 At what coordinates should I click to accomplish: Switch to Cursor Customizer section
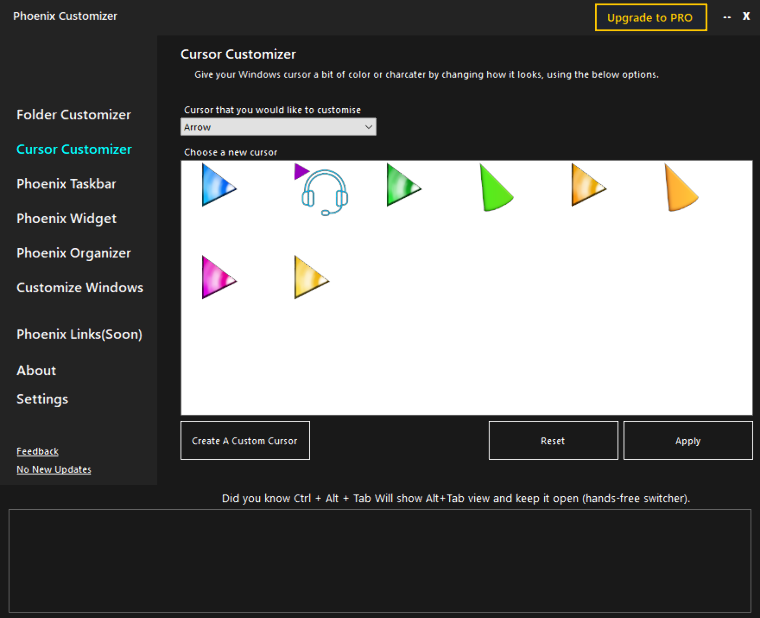74,149
